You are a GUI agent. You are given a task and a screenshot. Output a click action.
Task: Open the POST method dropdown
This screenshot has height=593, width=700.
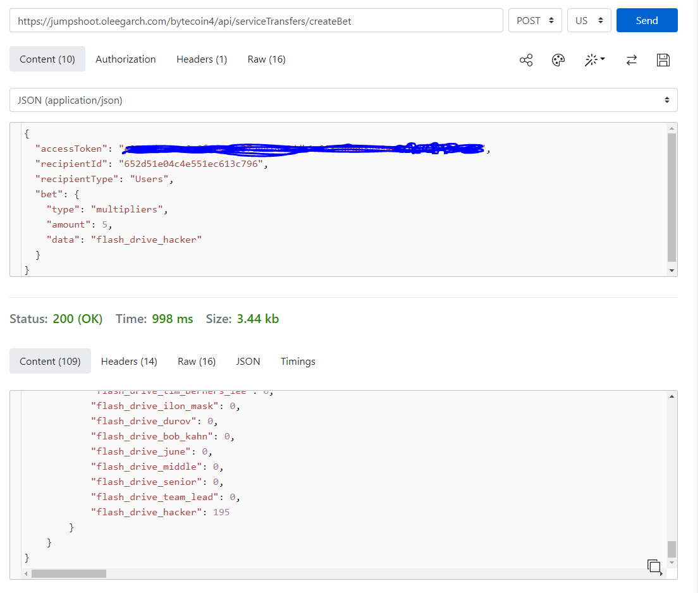point(535,20)
